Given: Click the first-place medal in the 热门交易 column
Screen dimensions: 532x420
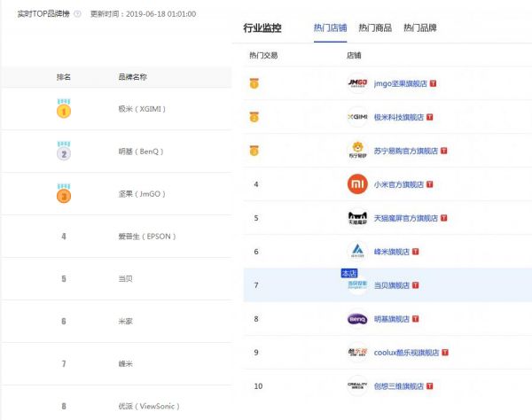Looking at the screenshot, I should (254, 83).
